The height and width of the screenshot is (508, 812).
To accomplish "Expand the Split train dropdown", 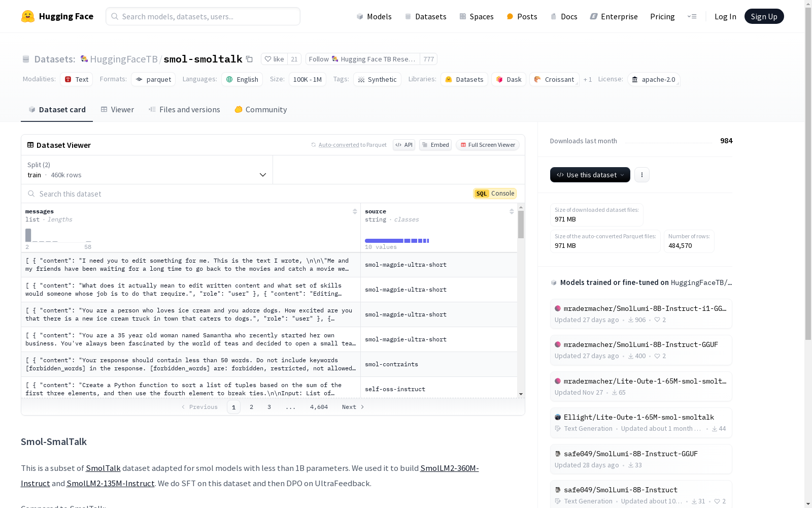I will [147, 170].
